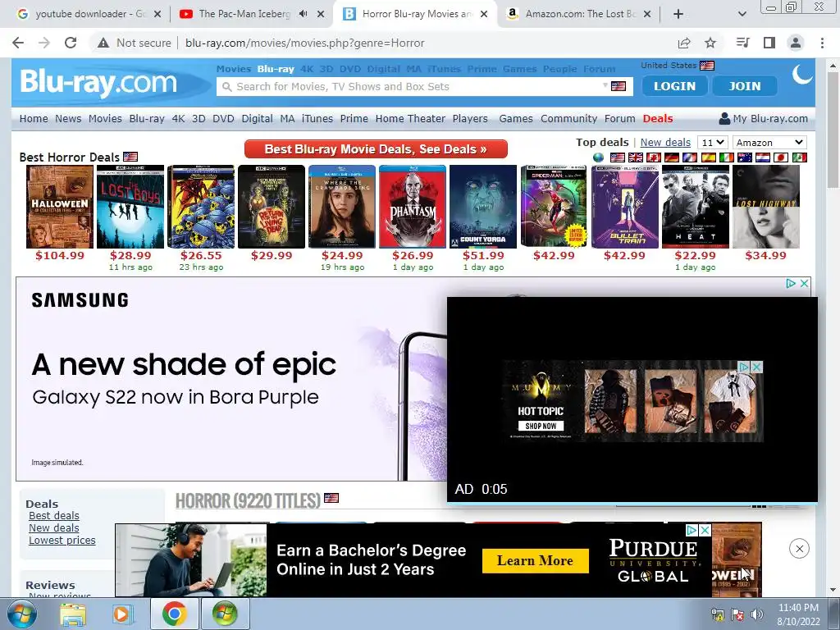This screenshot has height=630, width=840.
Task: Open the deals count dropdown showing 11
Action: (x=714, y=143)
